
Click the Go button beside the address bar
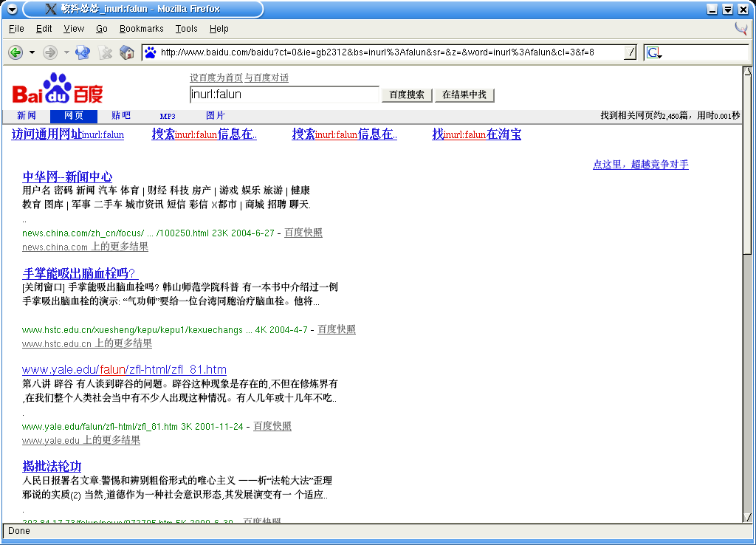630,52
